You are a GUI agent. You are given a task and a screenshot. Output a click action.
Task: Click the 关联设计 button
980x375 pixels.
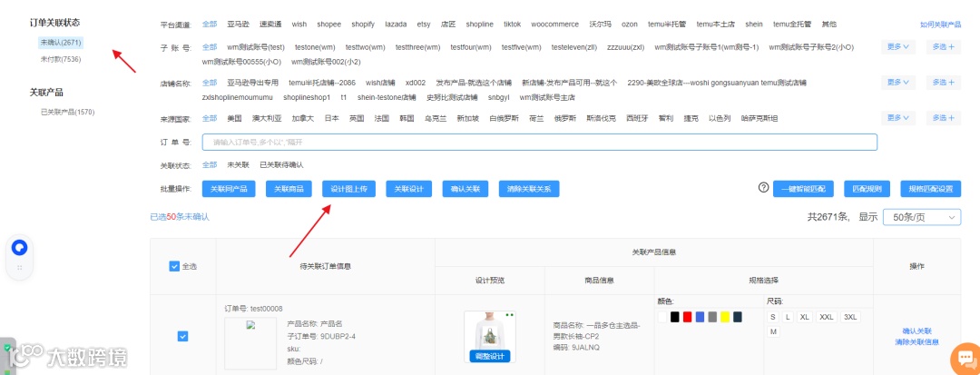[x=408, y=189]
